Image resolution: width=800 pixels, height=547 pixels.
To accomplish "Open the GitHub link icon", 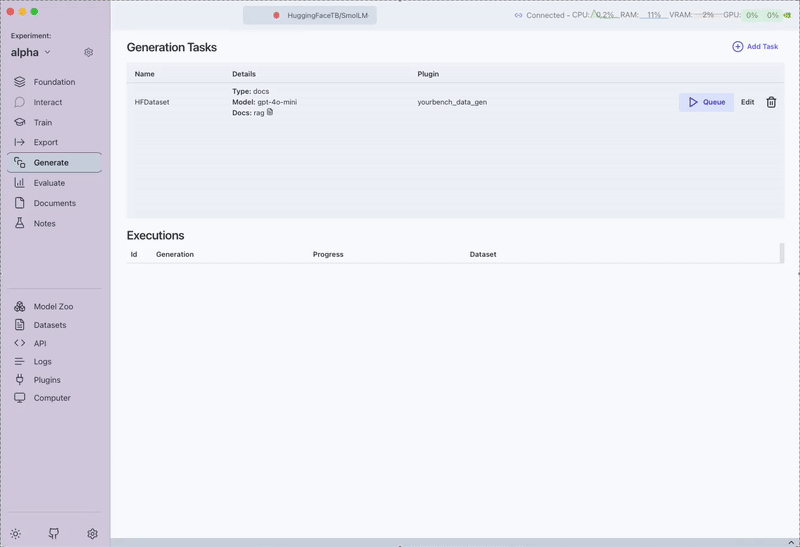I will point(54,534).
